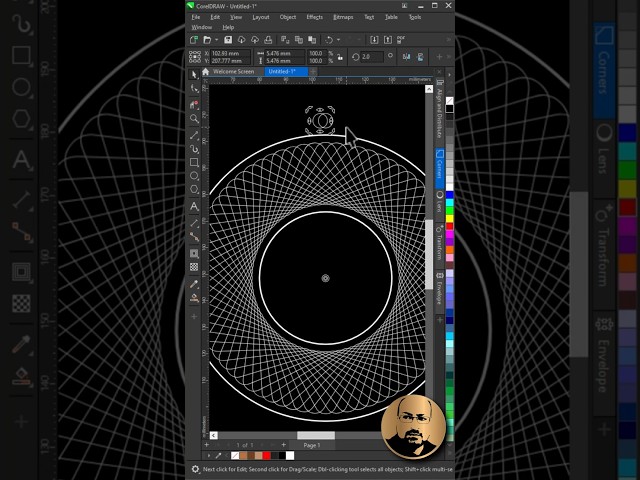The image size is (640, 480).
Task: Select the Artistic Media tool
Action: (x=194, y=149)
